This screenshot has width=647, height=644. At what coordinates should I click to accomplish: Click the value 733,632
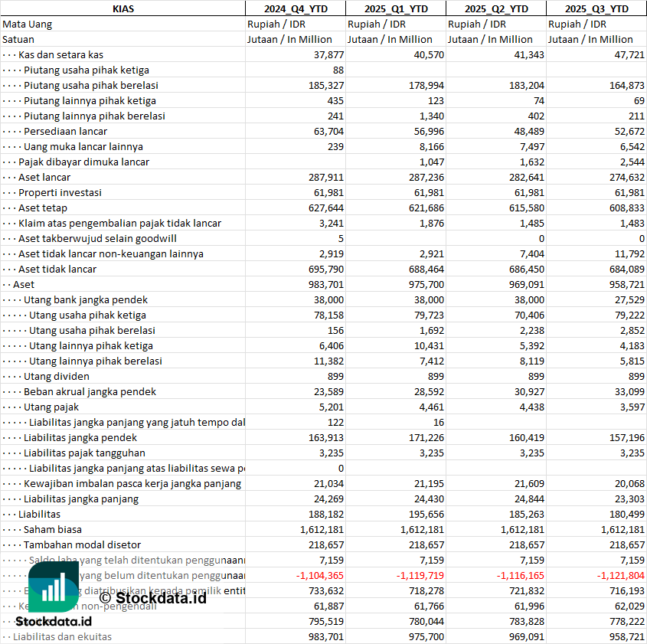[326, 591]
